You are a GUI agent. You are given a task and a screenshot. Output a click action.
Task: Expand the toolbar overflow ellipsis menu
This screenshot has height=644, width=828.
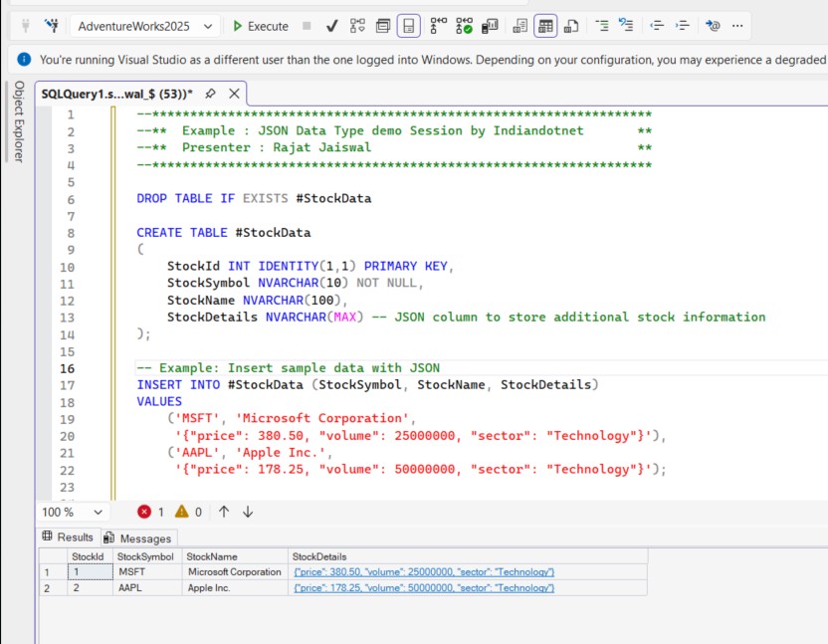click(x=737, y=25)
